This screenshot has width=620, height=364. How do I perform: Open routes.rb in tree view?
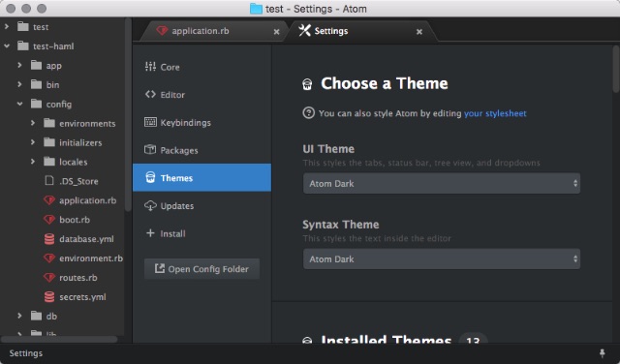click(x=77, y=278)
